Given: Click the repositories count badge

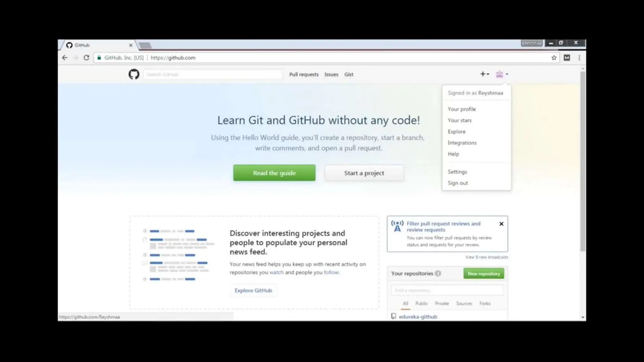Looking at the screenshot, I should [x=438, y=273].
